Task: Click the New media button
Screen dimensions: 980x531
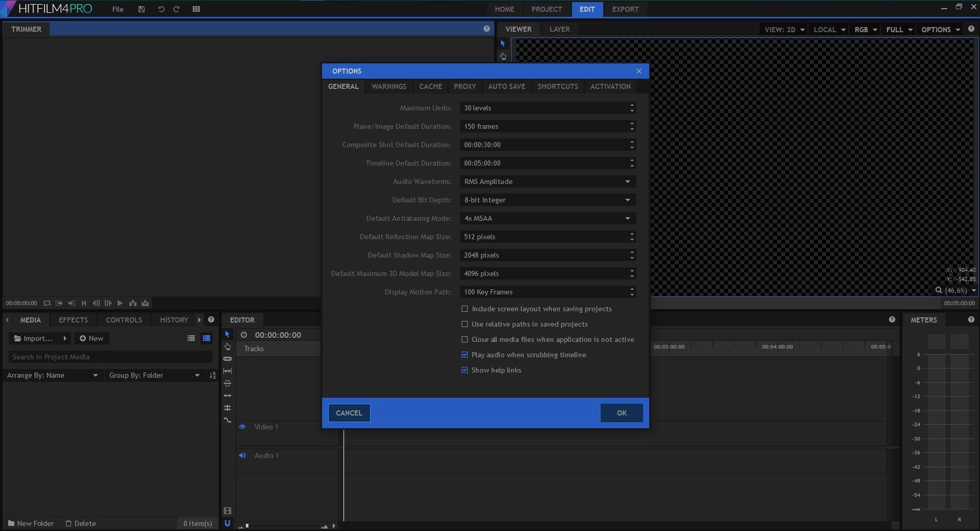Action: 92,338
